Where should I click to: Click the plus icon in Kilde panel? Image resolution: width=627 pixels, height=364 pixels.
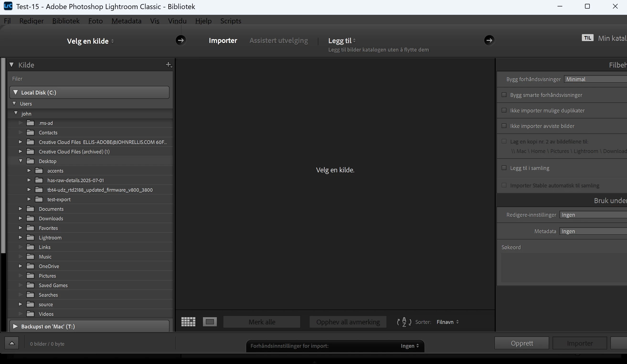pos(169,65)
